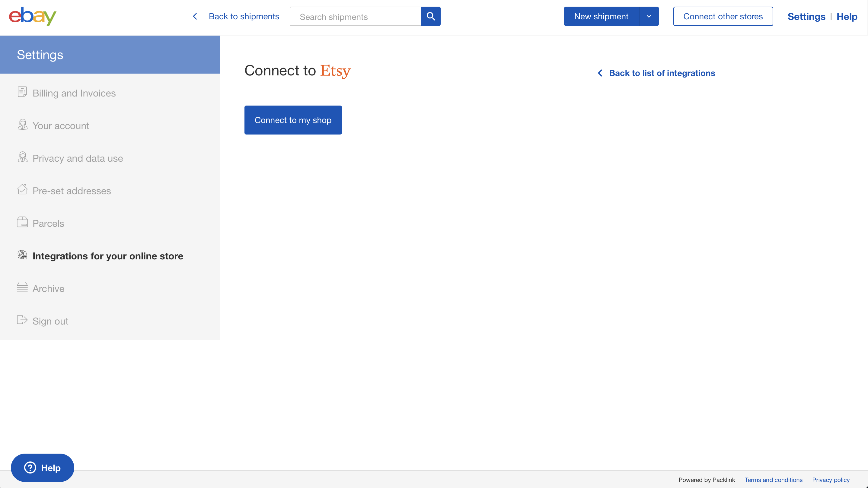Click the Billing and Invoices document icon
The height and width of the screenshot is (488, 868).
pyautogui.click(x=22, y=92)
